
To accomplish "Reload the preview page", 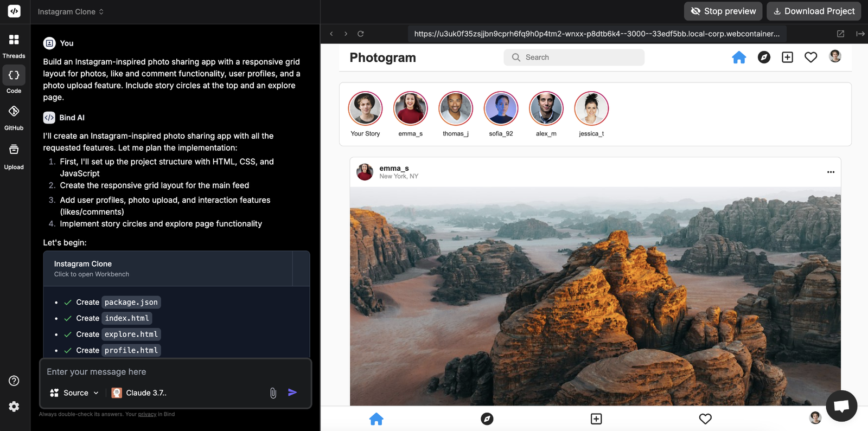I will pyautogui.click(x=361, y=34).
